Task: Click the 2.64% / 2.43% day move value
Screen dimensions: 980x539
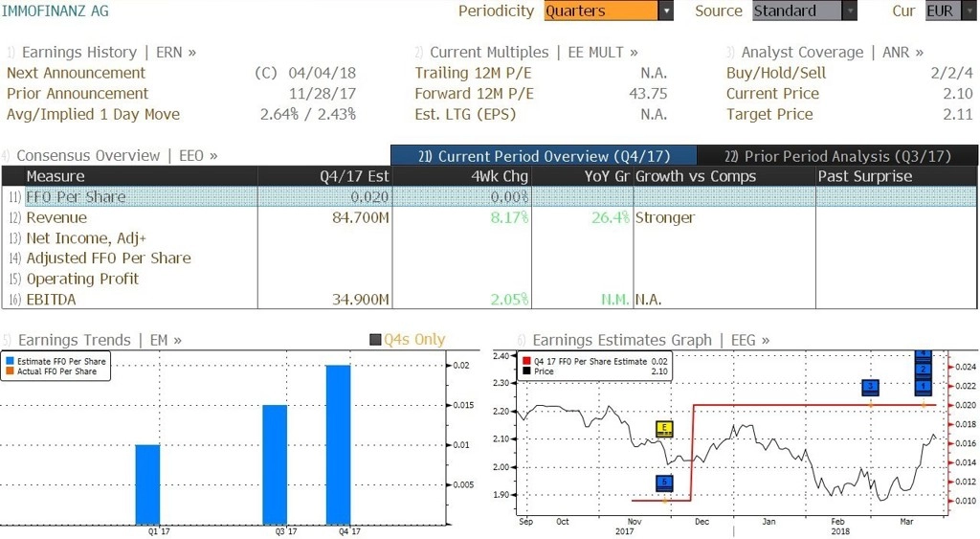Action: point(307,115)
